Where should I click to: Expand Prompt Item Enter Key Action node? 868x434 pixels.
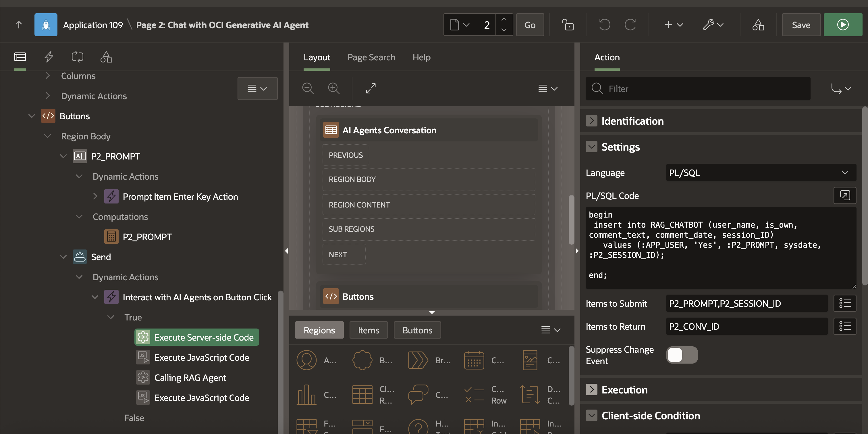point(95,196)
